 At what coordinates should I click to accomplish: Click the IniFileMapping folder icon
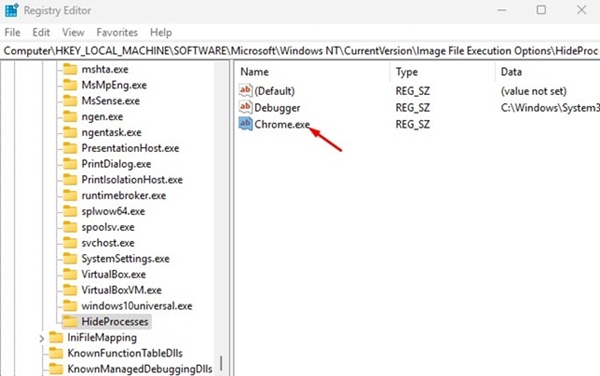[x=56, y=337]
